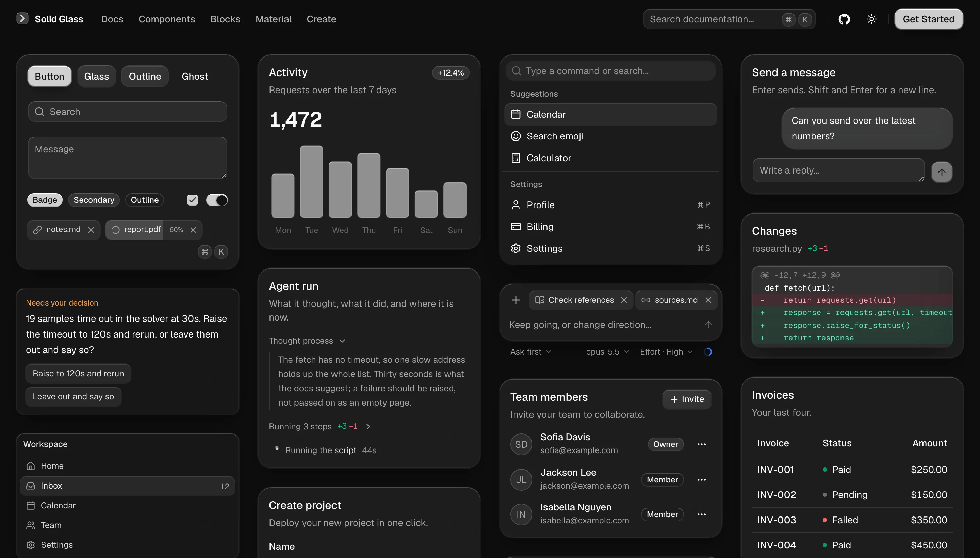This screenshot has width=980, height=558.
Task: Submit prompt with the up arrow icon
Action: pyautogui.click(x=708, y=325)
